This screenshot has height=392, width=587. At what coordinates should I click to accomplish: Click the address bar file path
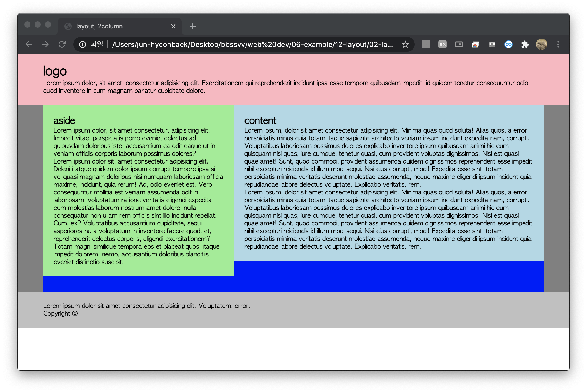(x=252, y=44)
